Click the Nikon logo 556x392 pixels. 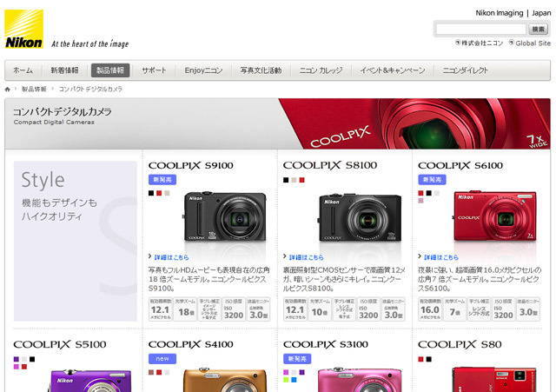(x=23, y=29)
